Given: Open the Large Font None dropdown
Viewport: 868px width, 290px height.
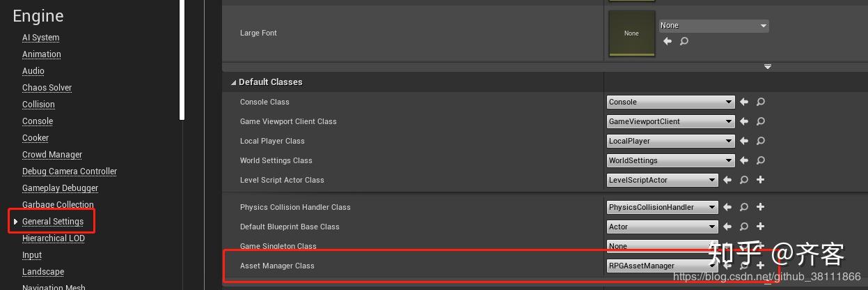Looking at the screenshot, I should coord(713,26).
